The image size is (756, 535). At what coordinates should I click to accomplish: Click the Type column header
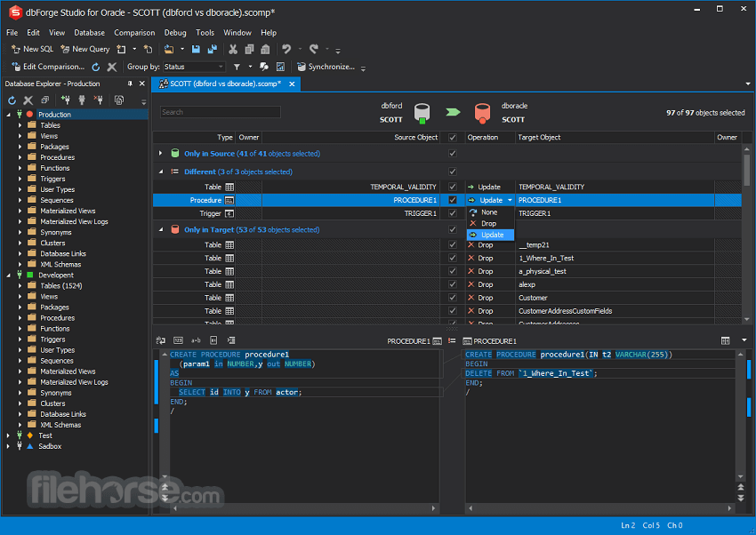[x=225, y=137]
